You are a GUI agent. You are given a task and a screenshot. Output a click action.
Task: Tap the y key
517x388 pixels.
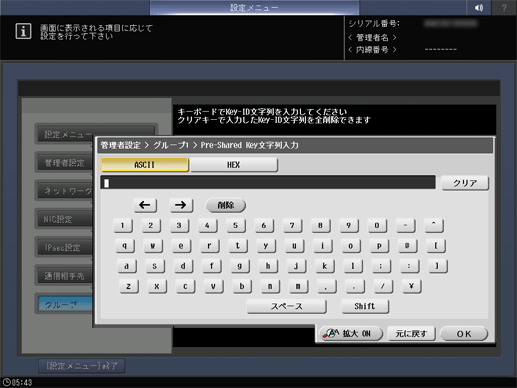pyautogui.click(x=266, y=246)
